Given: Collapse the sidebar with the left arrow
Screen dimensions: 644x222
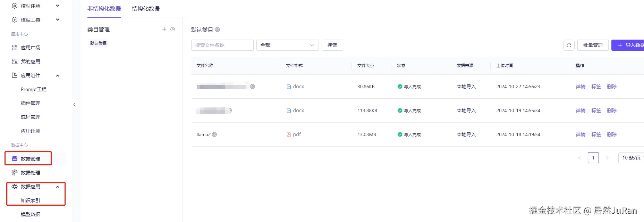Looking at the screenshot, I should coord(74,105).
